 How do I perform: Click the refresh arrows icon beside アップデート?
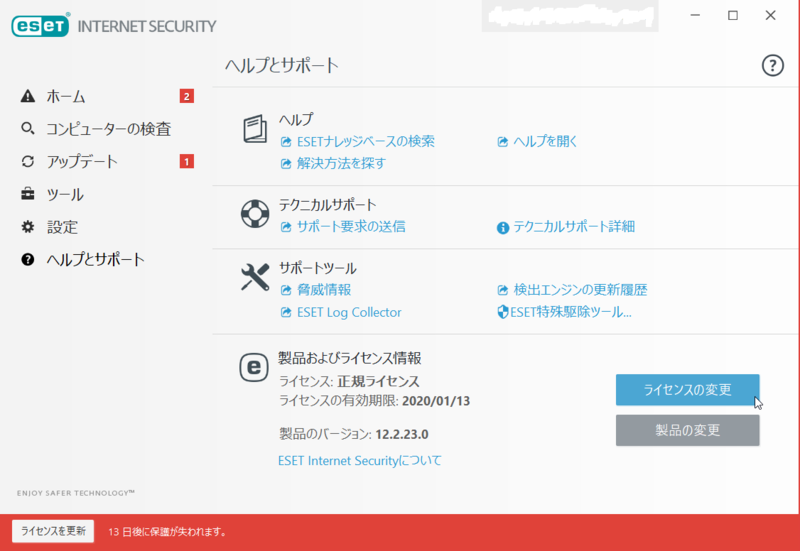28,162
